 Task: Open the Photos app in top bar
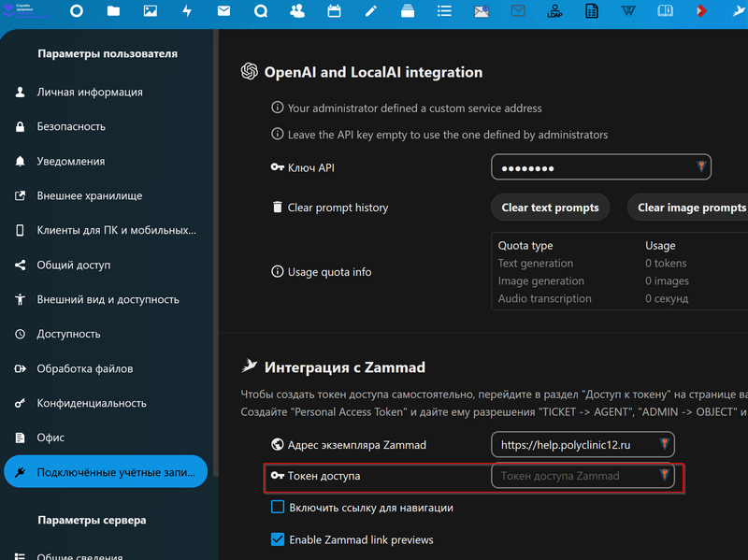coord(150,11)
